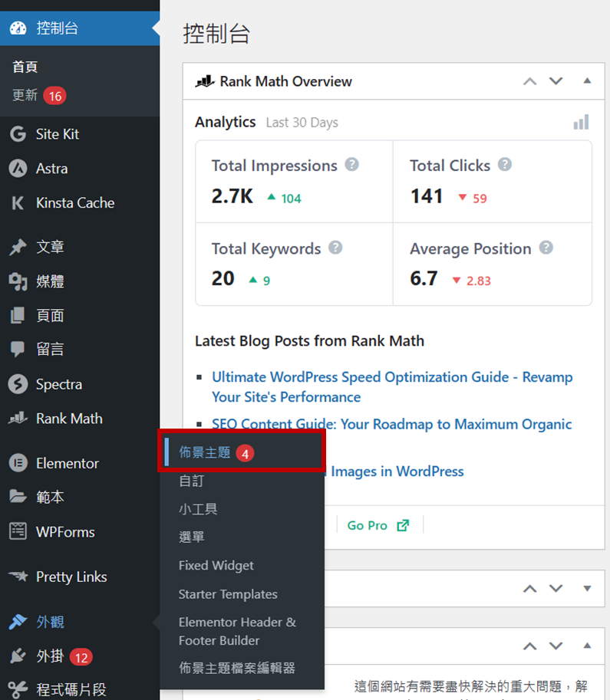Select 自訂 from the appearance submenu
Screen dimensions: 610x700
pos(192,481)
